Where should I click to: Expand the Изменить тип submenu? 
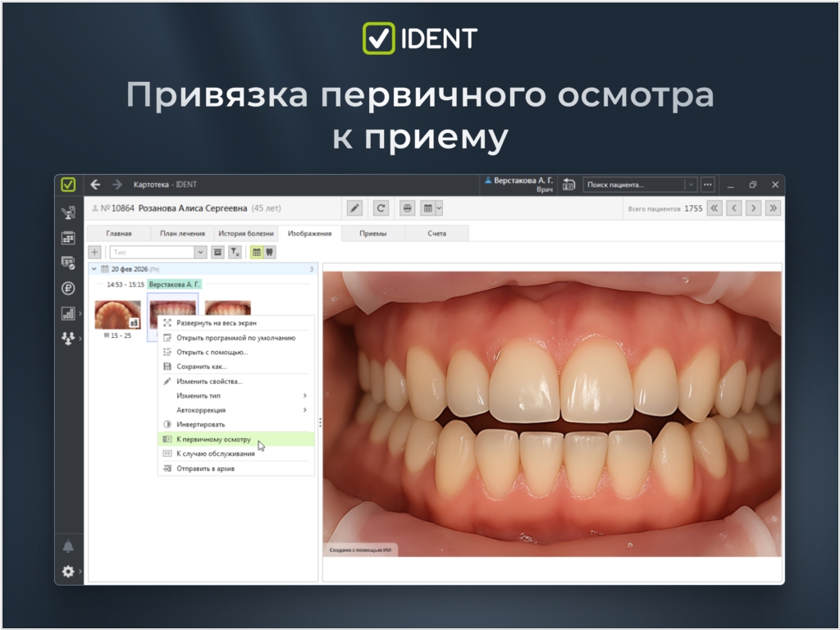coord(235,395)
